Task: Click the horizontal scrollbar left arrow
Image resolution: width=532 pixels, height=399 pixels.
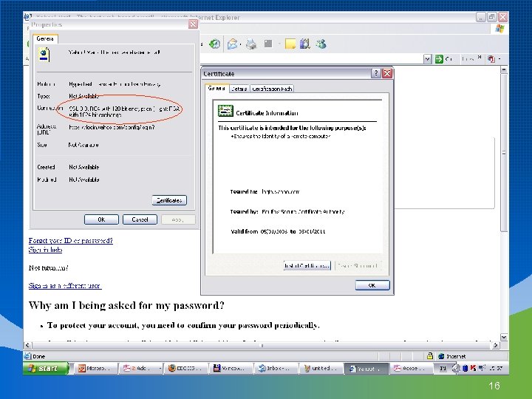Action: coord(27,345)
